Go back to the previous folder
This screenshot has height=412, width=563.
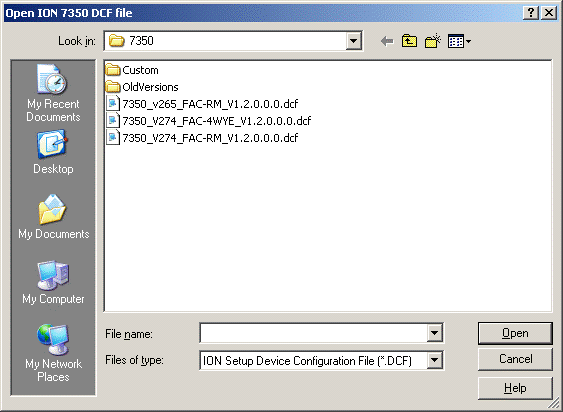387,41
